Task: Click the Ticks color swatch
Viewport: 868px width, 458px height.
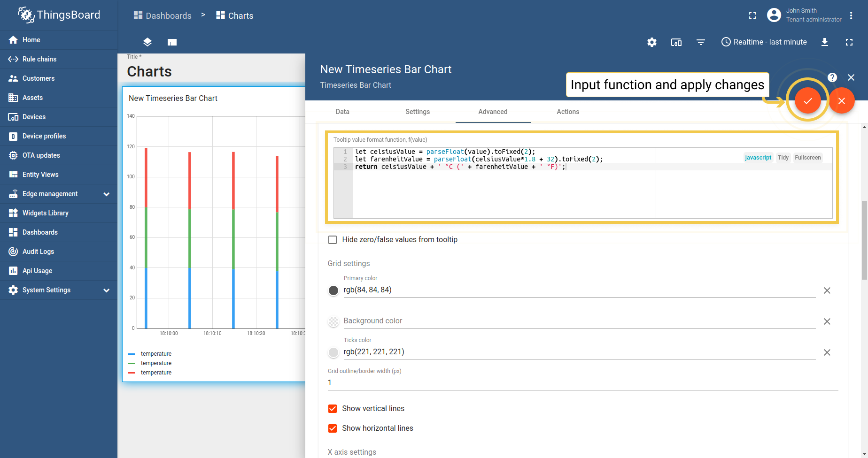Action: [333, 352]
